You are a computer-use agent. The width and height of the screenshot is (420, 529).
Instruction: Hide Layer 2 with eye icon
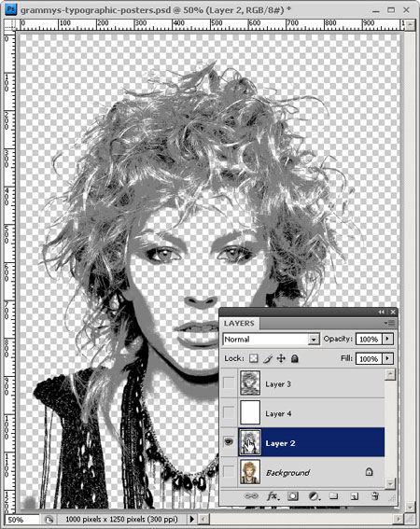tap(229, 441)
